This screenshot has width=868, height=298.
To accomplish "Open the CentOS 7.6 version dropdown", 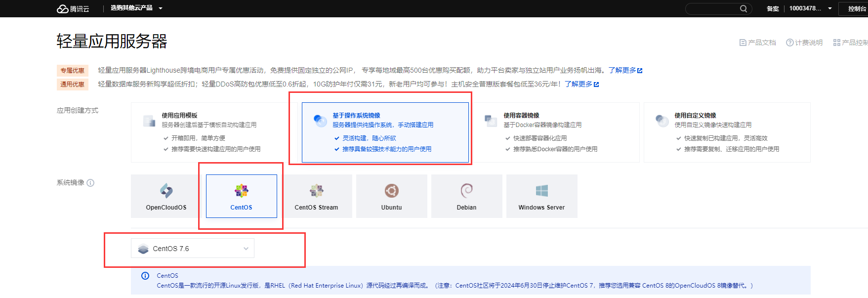I will click(x=193, y=248).
